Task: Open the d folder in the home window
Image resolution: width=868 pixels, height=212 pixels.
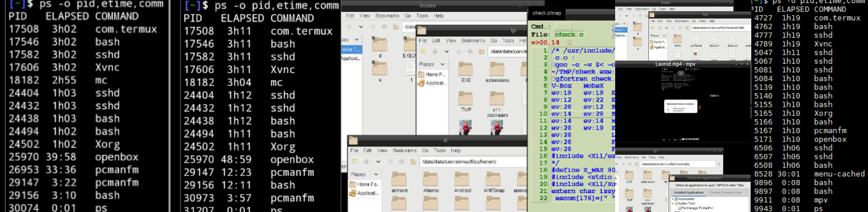Action: [380, 47]
